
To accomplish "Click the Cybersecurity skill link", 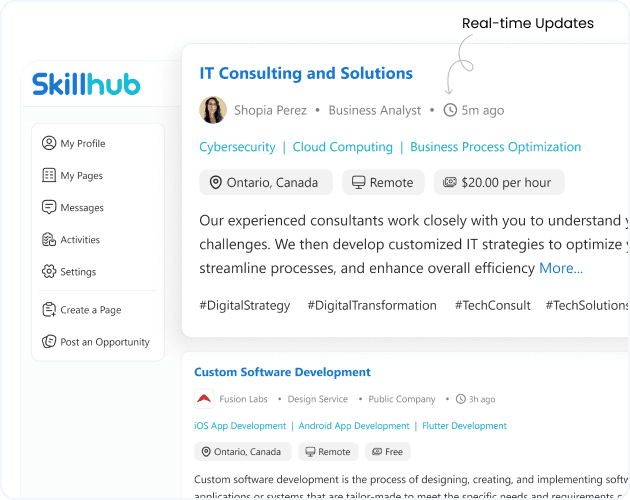I will (237, 147).
